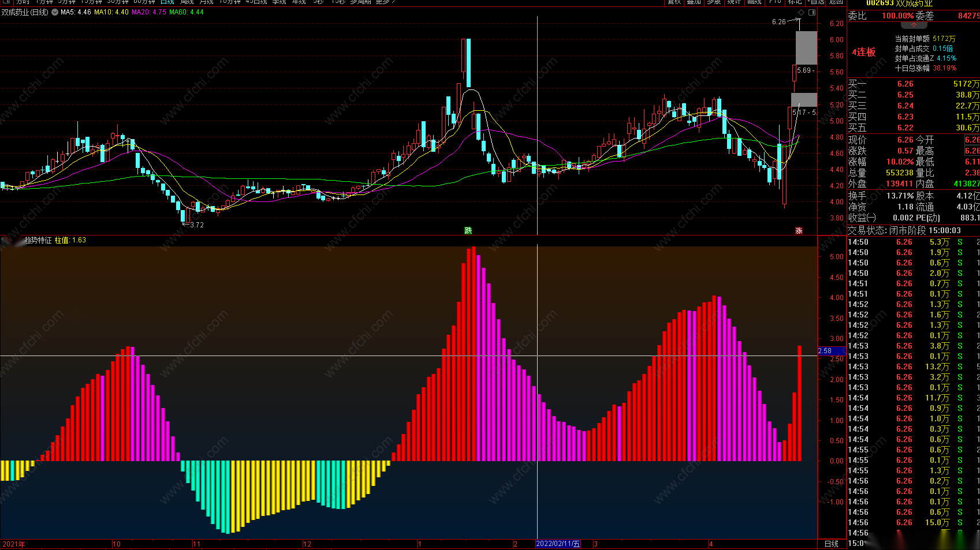Switch to the 日线 period tab
980x550 pixels.
[x=167, y=2]
